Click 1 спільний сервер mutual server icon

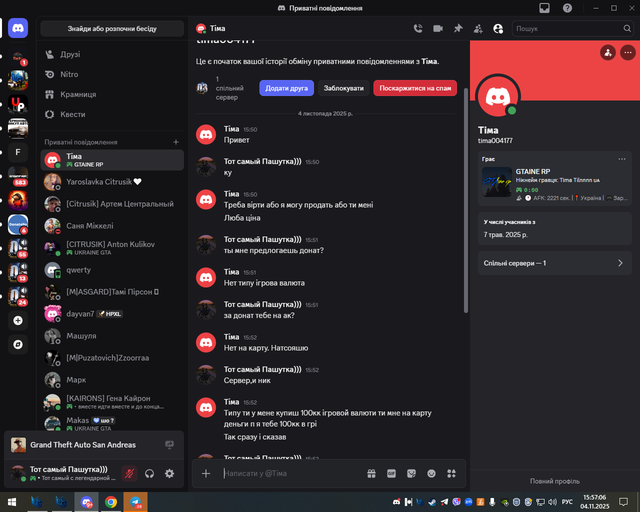tap(202, 88)
